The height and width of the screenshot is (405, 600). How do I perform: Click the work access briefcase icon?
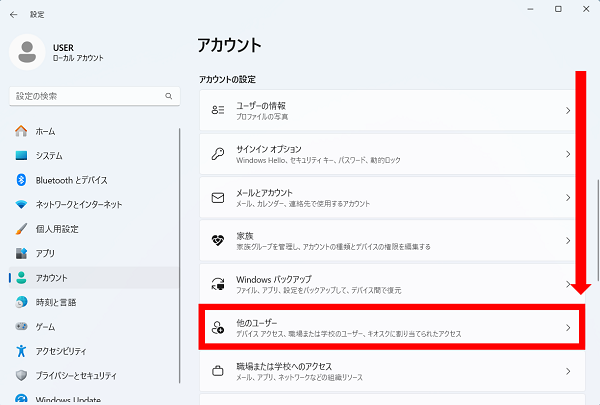coord(218,371)
